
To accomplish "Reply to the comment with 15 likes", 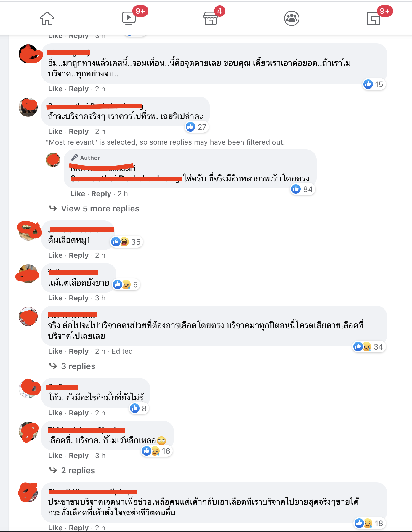I will [79, 89].
